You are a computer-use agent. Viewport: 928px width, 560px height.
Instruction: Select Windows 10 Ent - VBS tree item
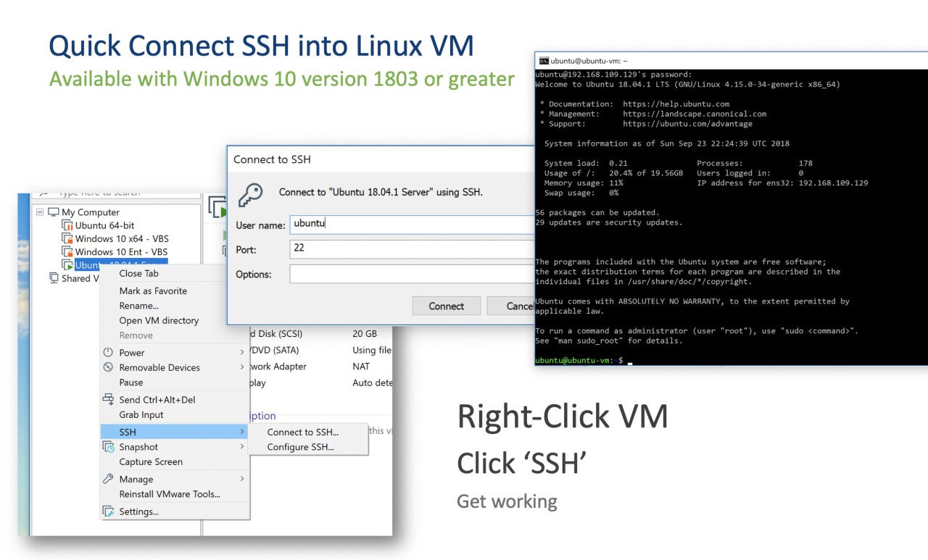[x=121, y=251]
